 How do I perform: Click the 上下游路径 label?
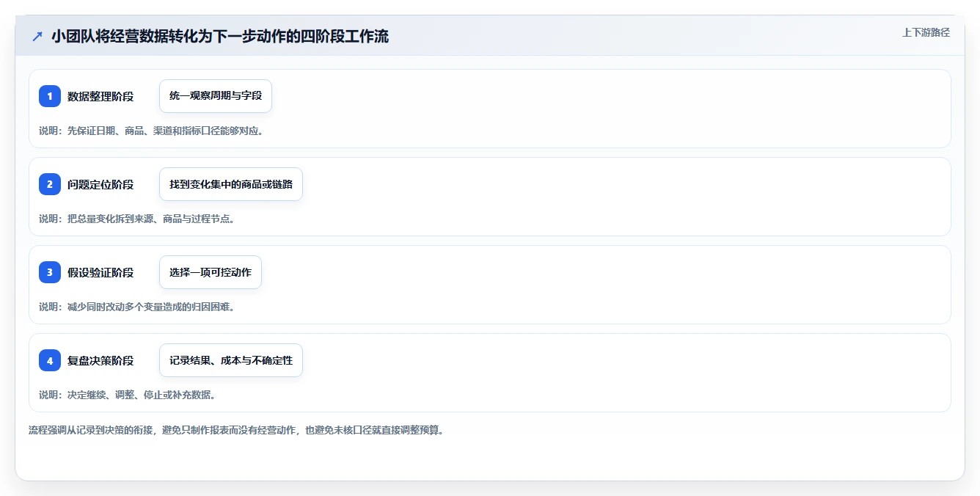coord(926,32)
